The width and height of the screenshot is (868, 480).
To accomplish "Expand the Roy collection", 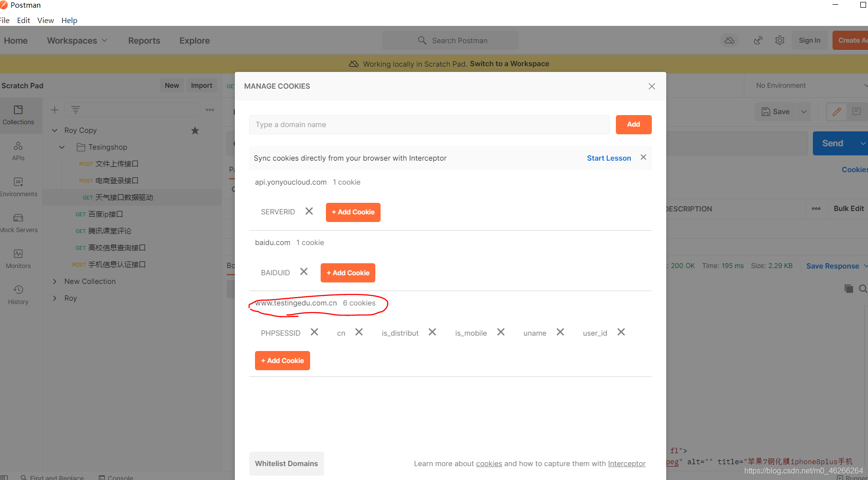I will (55, 298).
